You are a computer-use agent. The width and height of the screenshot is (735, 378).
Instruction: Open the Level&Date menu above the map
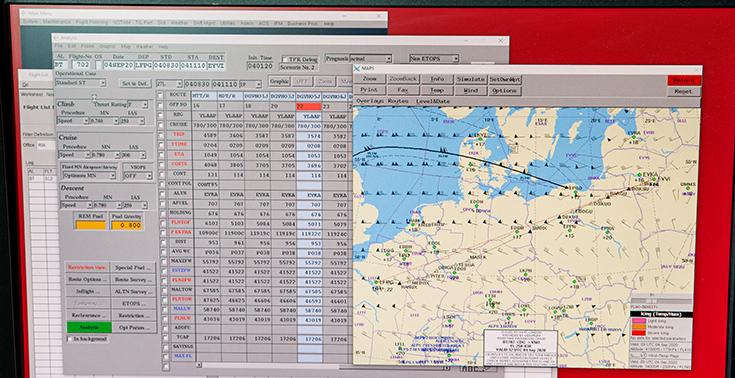click(432, 101)
